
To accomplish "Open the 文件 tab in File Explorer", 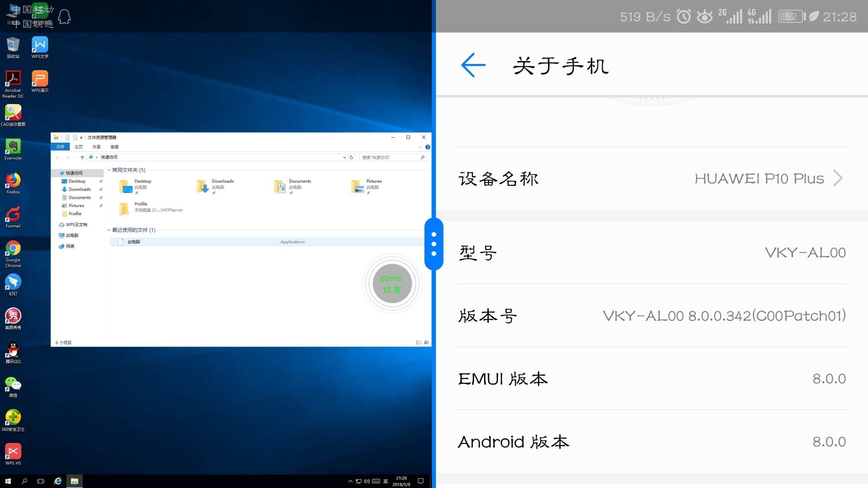I will pos(60,147).
